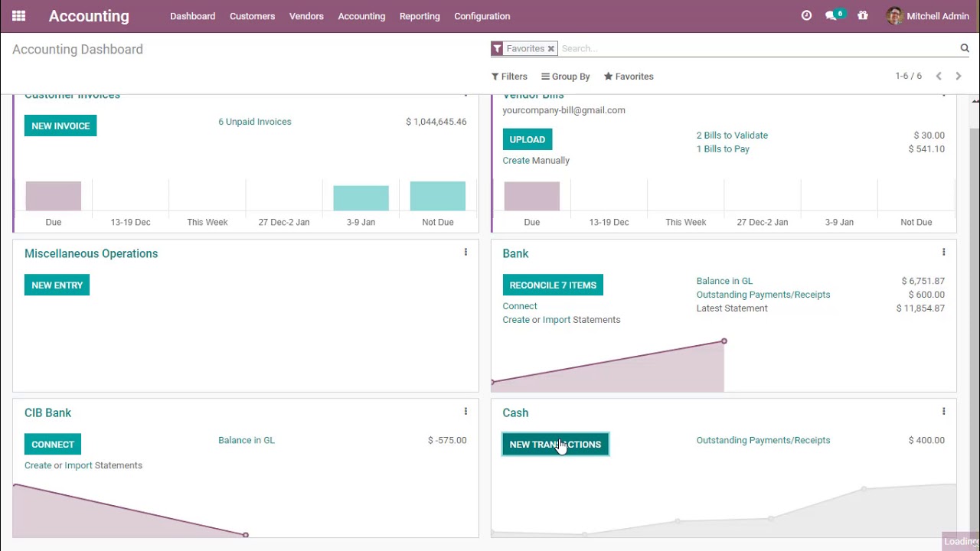The image size is (980, 551).
Task: Click the search magnifier icon
Action: [965, 48]
